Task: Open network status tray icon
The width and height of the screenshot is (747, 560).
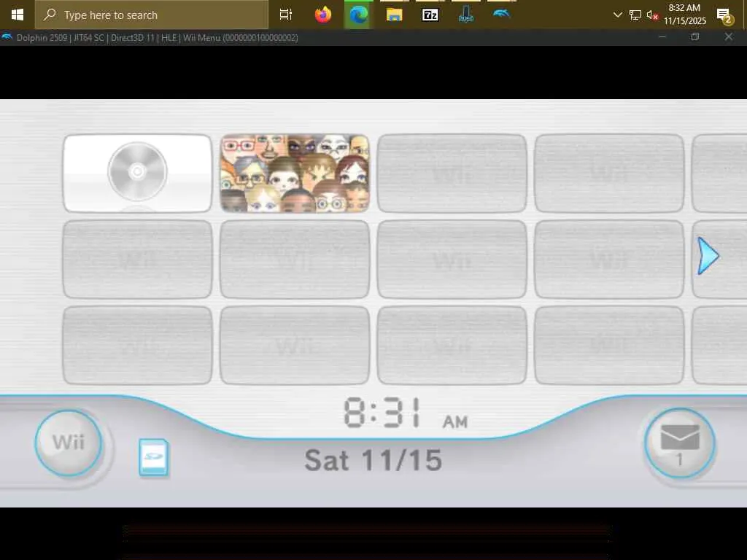Action: tap(635, 15)
